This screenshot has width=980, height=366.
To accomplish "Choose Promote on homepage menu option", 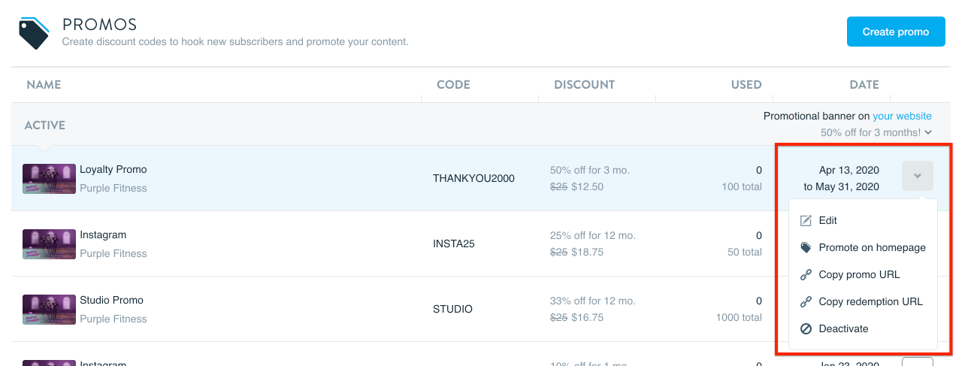I will [x=872, y=248].
